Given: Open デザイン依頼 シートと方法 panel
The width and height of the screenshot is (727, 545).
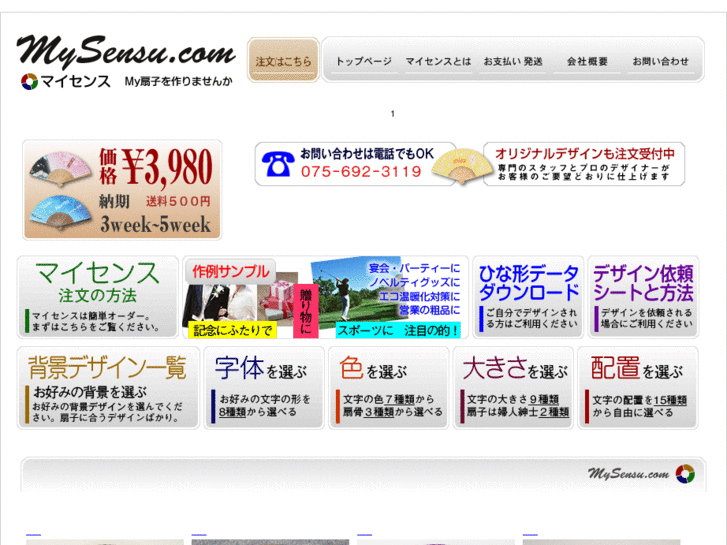Looking at the screenshot, I should click(643, 297).
